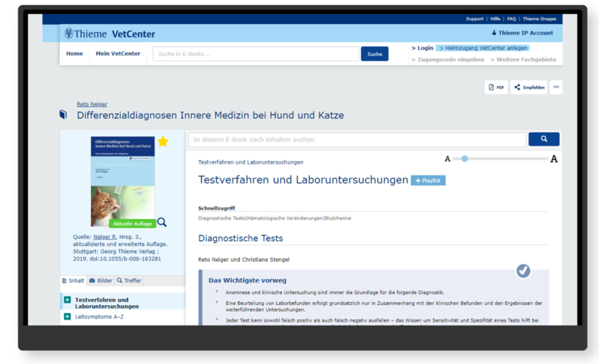
Task: Open the Support link
Action: pos(474,19)
